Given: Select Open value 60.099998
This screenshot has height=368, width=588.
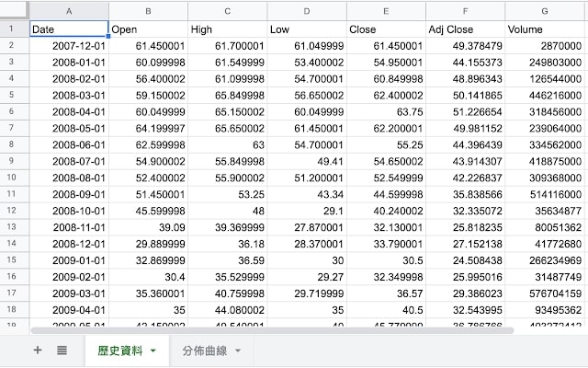Looking at the screenshot, I should click(x=148, y=63).
